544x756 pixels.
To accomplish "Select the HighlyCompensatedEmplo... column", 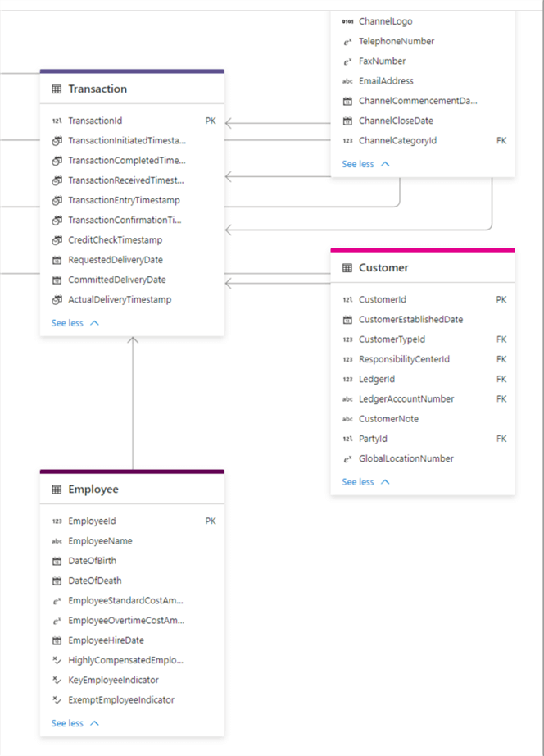I will (132, 660).
